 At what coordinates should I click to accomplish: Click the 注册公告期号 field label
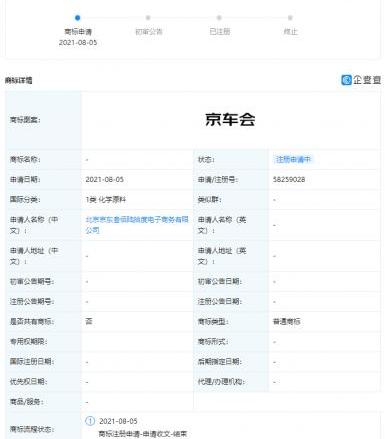(x=32, y=301)
